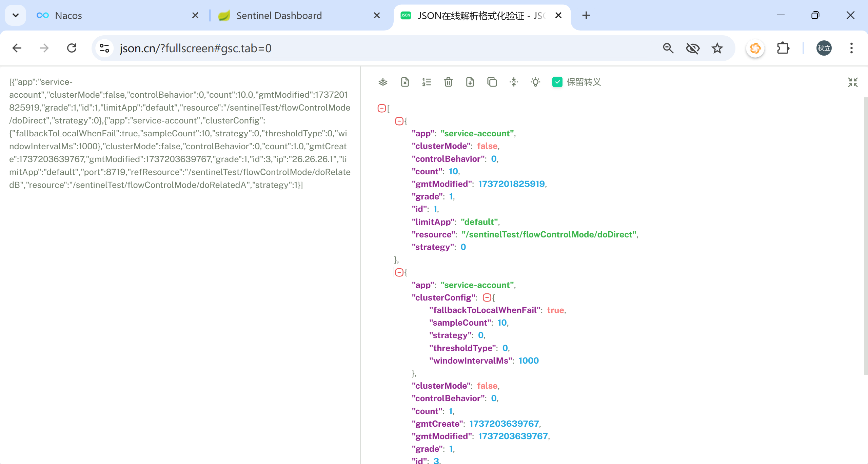Open the tab search dropdown chevron
Viewport: 868px width, 464px height.
pyautogui.click(x=16, y=15)
